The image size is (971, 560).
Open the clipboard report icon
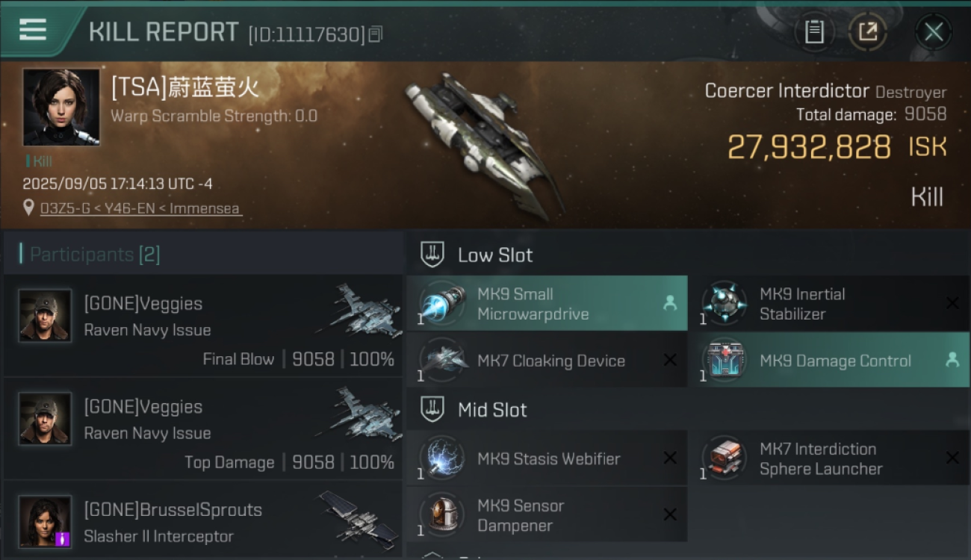pyautogui.click(x=814, y=32)
